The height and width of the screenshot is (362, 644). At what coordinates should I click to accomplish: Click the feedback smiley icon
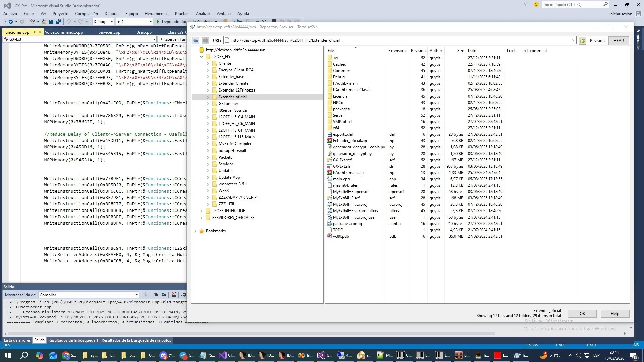tap(536, 4)
